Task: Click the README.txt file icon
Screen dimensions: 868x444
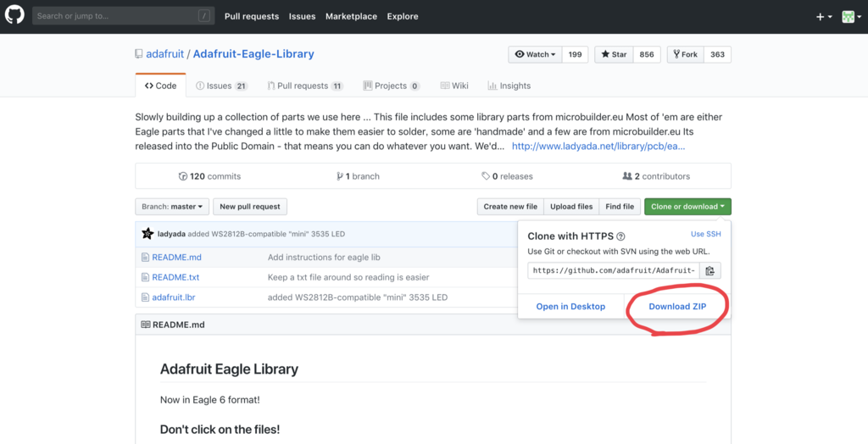Action: (145, 277)
